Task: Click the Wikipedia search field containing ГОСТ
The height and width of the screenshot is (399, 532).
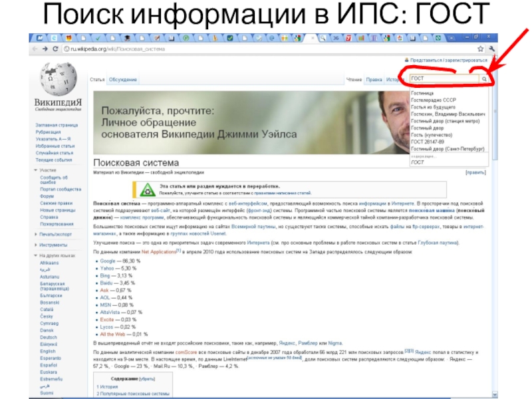Action: [x=444, y=78]
